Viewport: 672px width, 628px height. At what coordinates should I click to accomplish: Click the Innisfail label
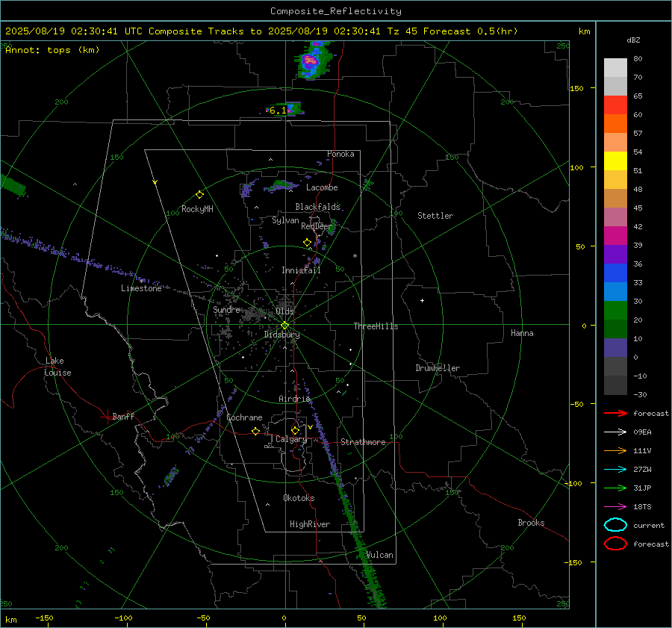tap(301, 270)
